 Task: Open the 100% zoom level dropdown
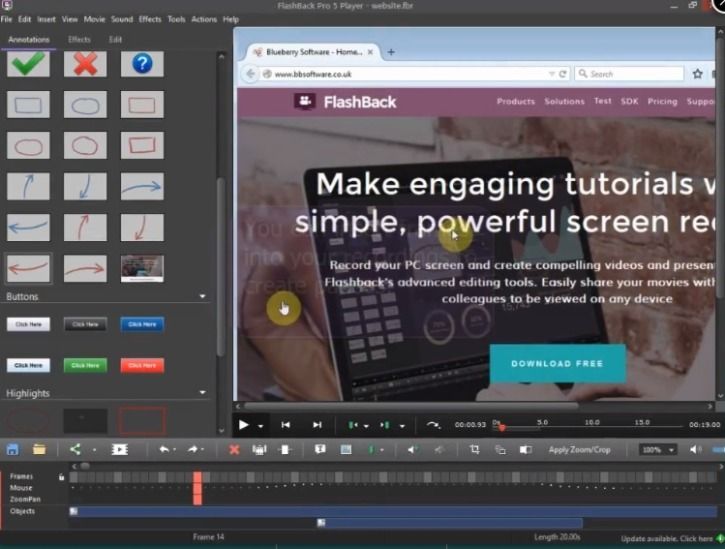pos(657,450)
